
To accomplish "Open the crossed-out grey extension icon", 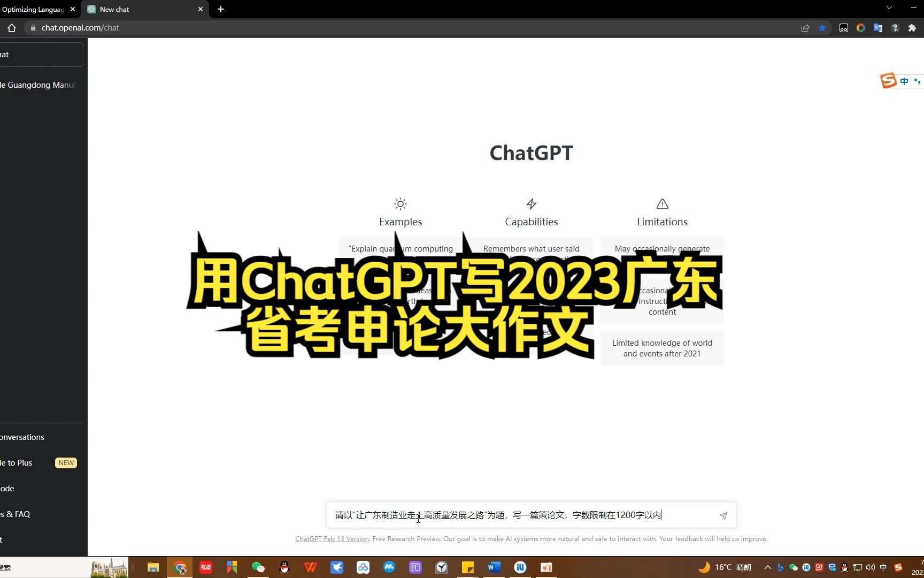I will pos(895,28).
